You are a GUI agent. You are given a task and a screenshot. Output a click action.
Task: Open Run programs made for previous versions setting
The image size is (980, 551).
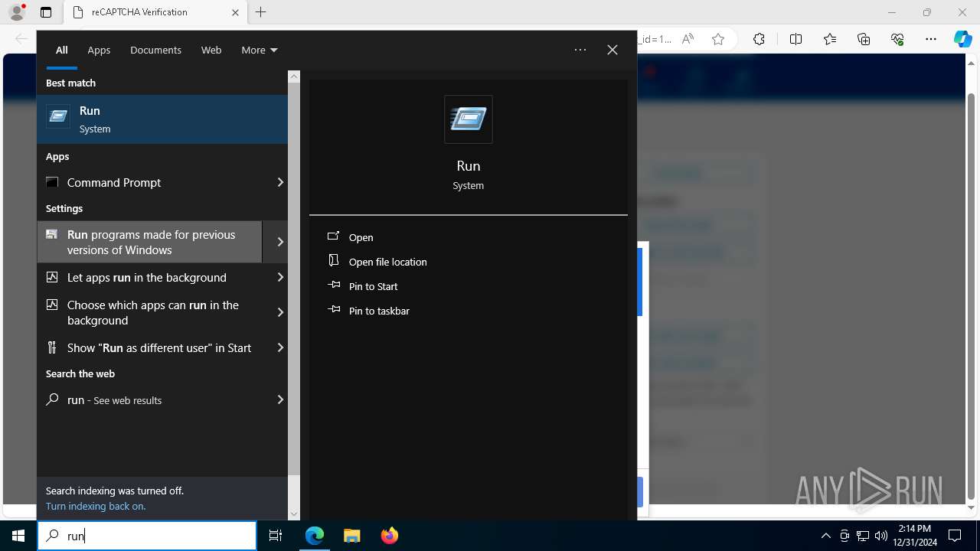(149, 242)
